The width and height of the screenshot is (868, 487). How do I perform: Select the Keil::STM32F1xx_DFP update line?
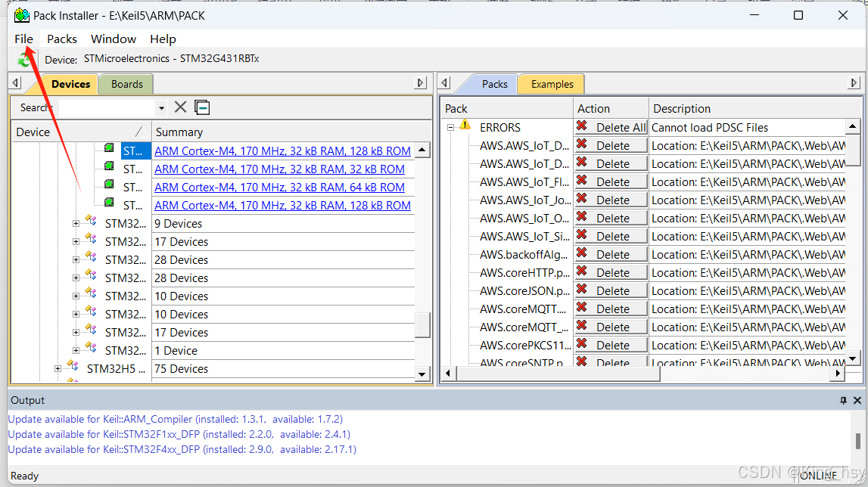tap(179, 434)
